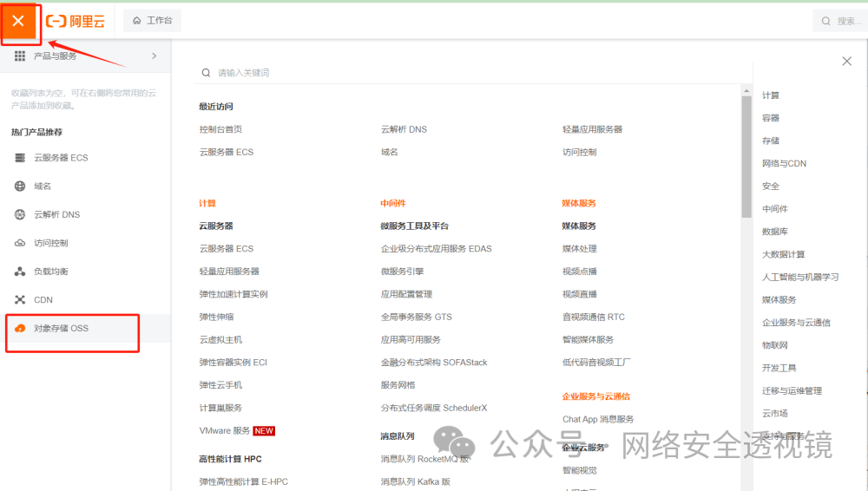Click the keyword search magnifier icon
The height and width of the screenshot is (491, 868).
click(x=206, y=73)
